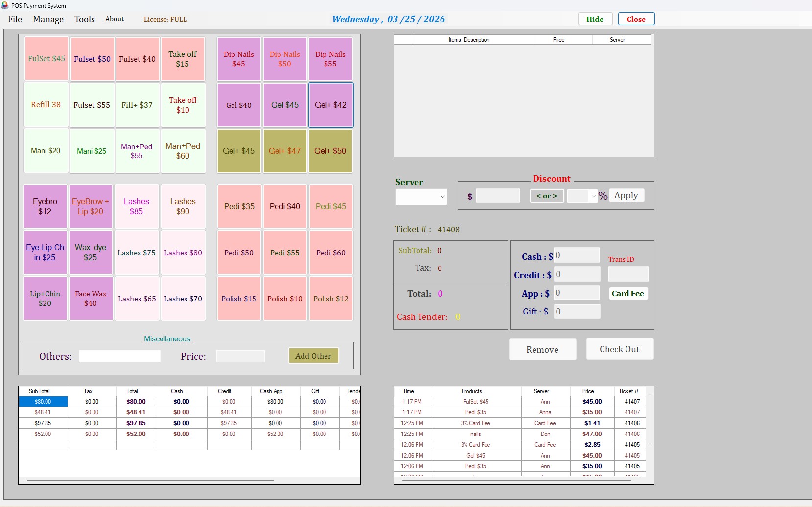Open the Tools menu
This screenshot has height=507, width=812.
[84, 19]
